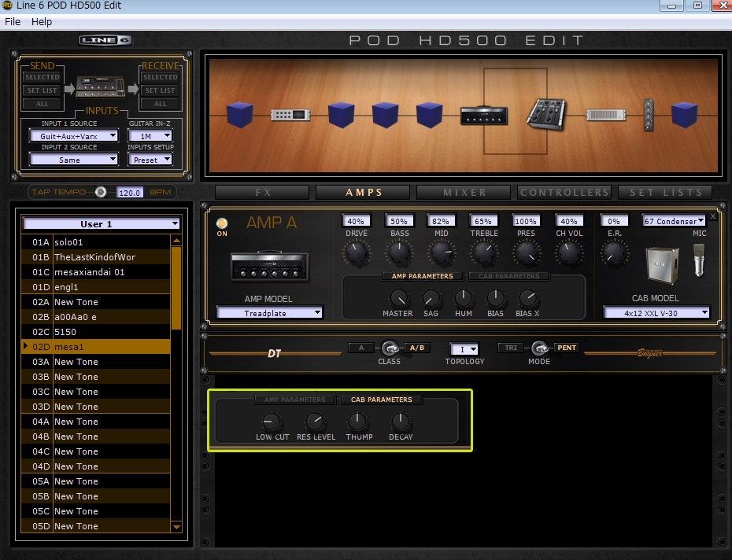732x560 pixels.
Task: Open the Inputs Setup dropdown
Action: coord(150,160)
